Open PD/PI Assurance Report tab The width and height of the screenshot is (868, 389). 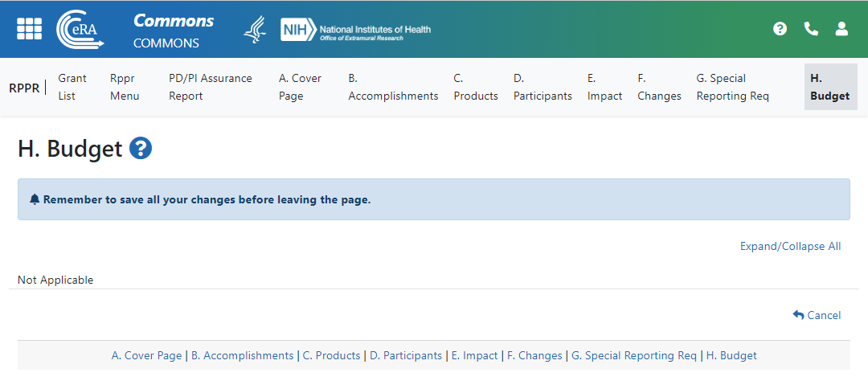pos(211,87)
